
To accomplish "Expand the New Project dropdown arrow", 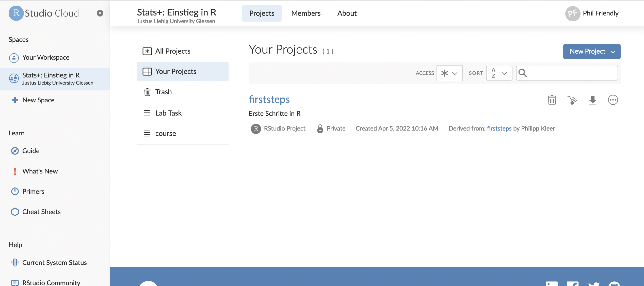I will 613,52.
